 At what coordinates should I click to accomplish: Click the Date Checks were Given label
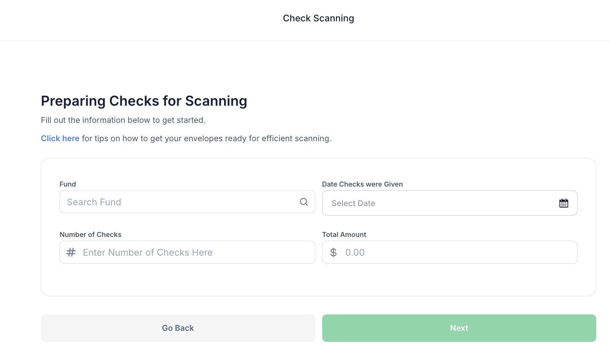(363, 184)
